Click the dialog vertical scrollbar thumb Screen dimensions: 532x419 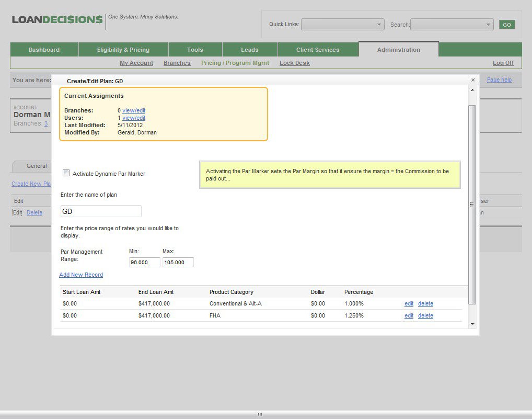pos(472,205)
